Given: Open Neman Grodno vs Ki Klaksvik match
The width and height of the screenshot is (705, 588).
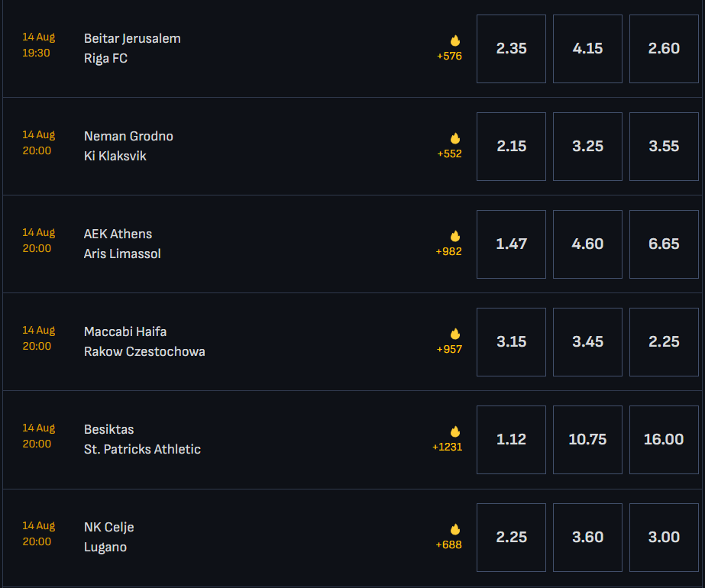Looking at the screenshot, I should [128, 146].
